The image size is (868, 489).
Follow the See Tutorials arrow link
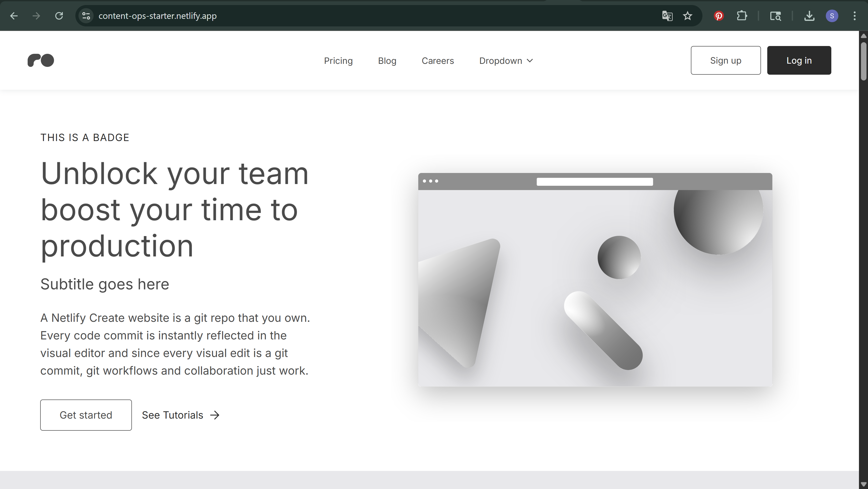click(x=181, y=415)
